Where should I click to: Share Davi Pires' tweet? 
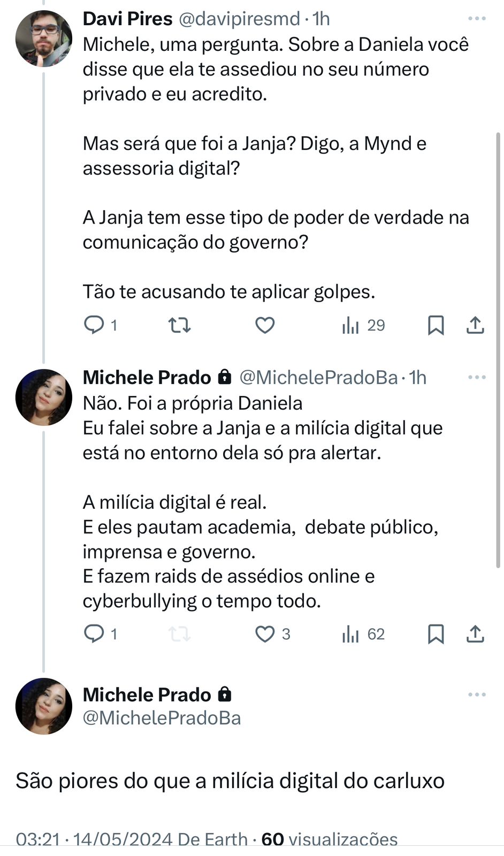pyautogui.click(x=475, y=325)
